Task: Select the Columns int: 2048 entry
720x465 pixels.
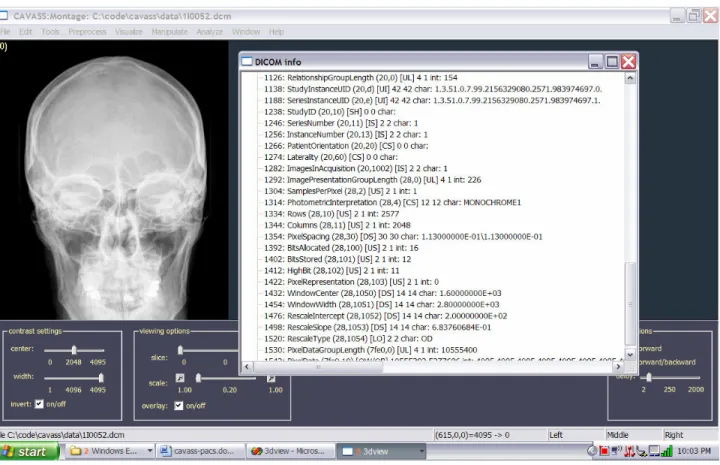Action: (x=337, y=225)
